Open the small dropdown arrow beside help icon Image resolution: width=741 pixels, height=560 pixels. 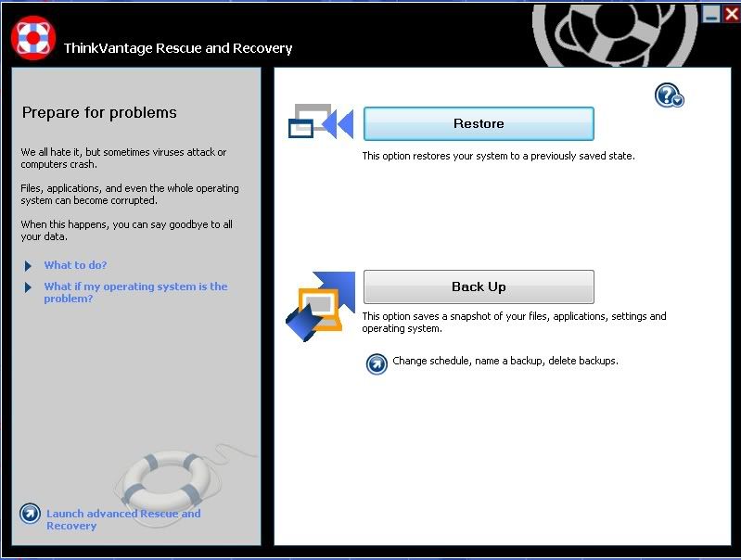[679, 100]
